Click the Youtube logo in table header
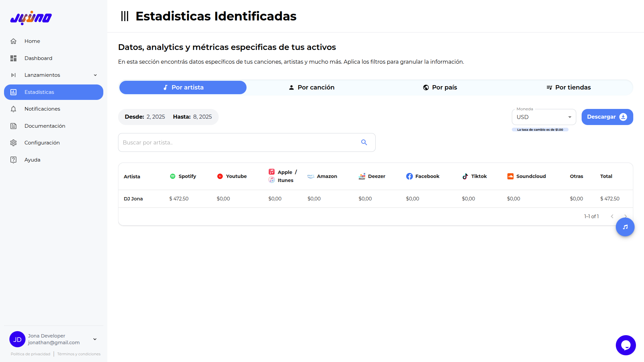The height and width of the screenshot is (362, 644). point(220,176)
